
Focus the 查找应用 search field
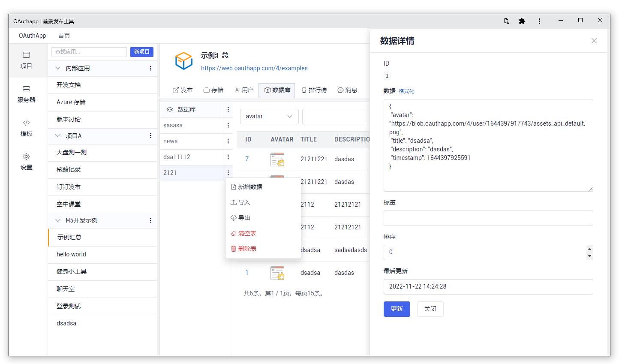tap(89, 52)
